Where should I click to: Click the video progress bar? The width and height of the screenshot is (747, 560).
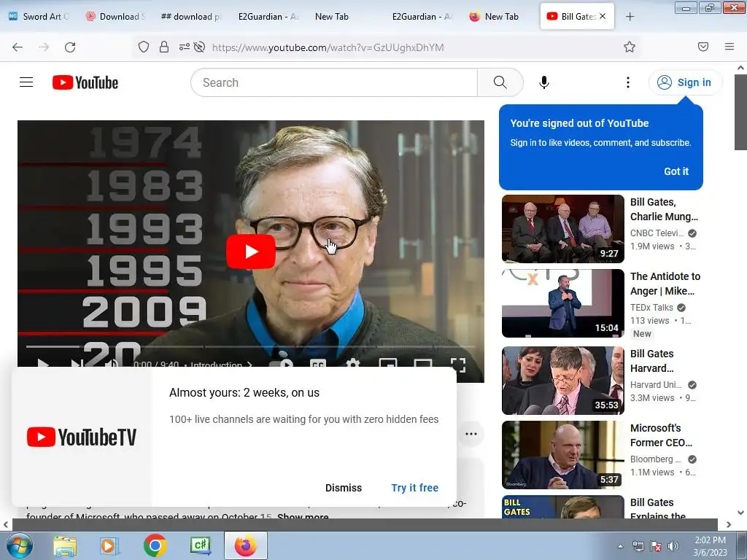(x=251, y=346)
